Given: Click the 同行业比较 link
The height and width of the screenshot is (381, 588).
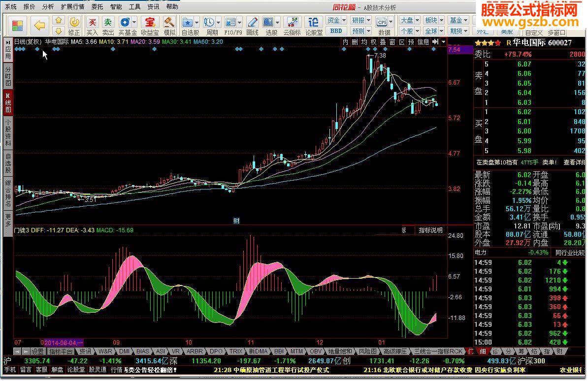Looking at the screenshot, I should (570, 253).
